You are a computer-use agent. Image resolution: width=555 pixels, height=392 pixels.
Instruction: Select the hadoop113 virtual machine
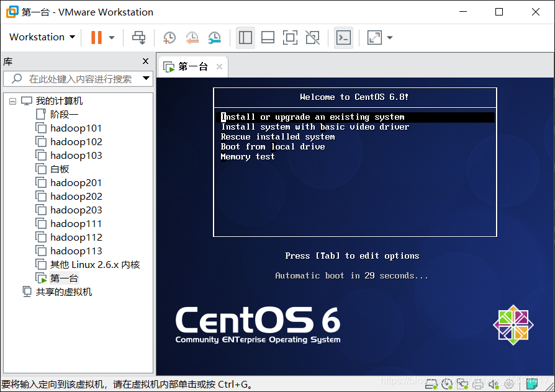coord(76,251)
